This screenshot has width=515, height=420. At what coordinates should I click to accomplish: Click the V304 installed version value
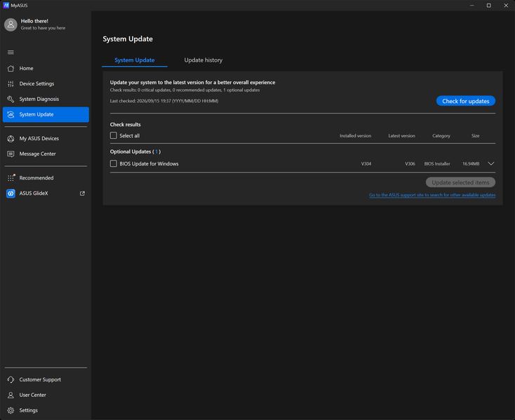366,164
